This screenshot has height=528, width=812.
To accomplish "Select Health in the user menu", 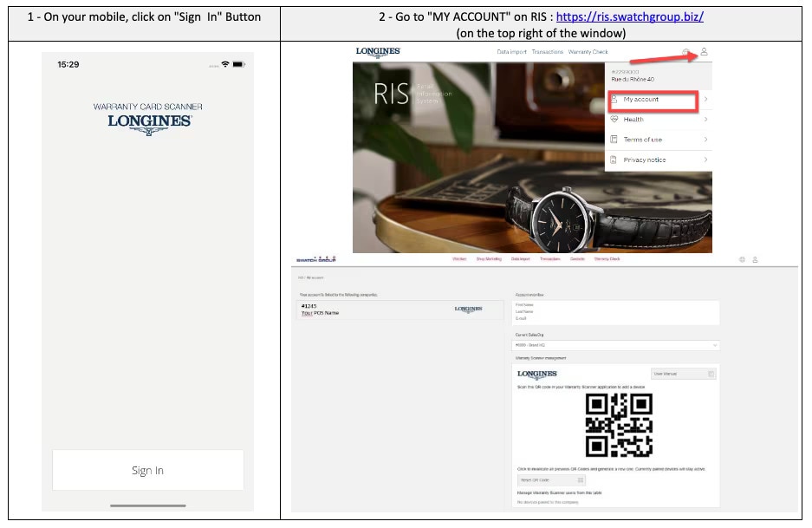I will [x=659, y=119].
